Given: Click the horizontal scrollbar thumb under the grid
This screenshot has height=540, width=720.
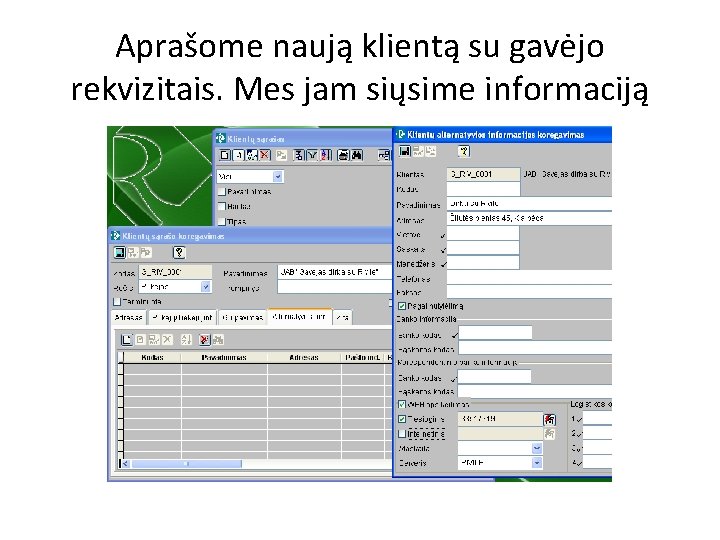Looking at the screenshot, I should [186, 464].
